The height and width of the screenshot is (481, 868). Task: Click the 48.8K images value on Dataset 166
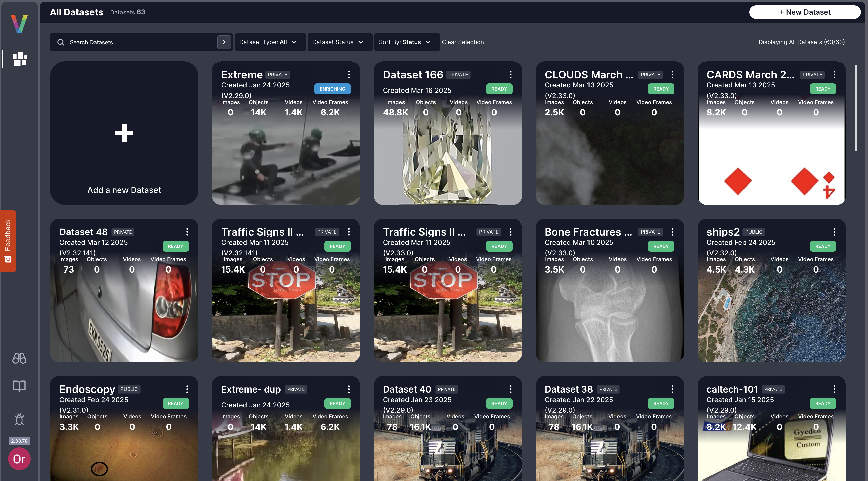[x=395, y=112]
